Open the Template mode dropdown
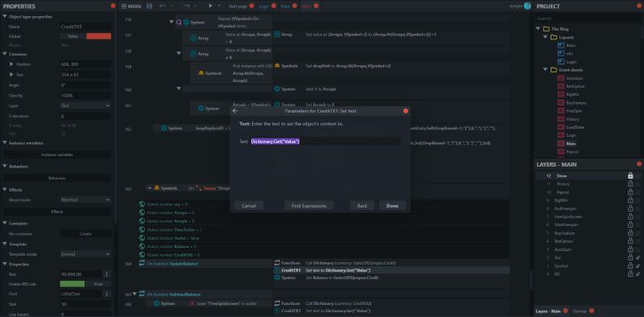The height and width of the screenshot is (317, 644). pos(85,254)
